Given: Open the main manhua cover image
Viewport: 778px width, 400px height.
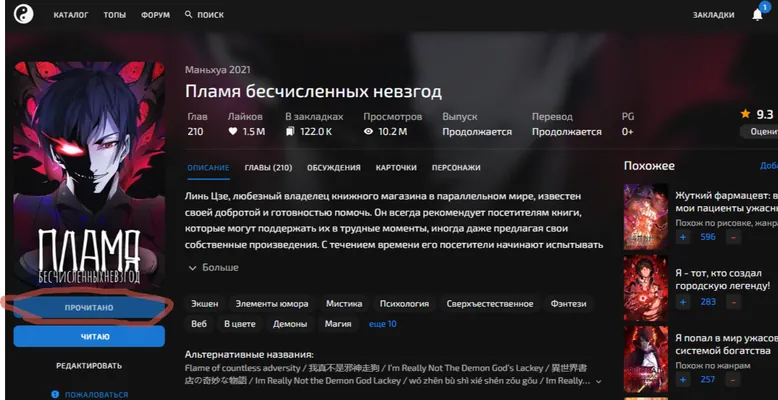Looking at the screenshot, I should 89,174.
